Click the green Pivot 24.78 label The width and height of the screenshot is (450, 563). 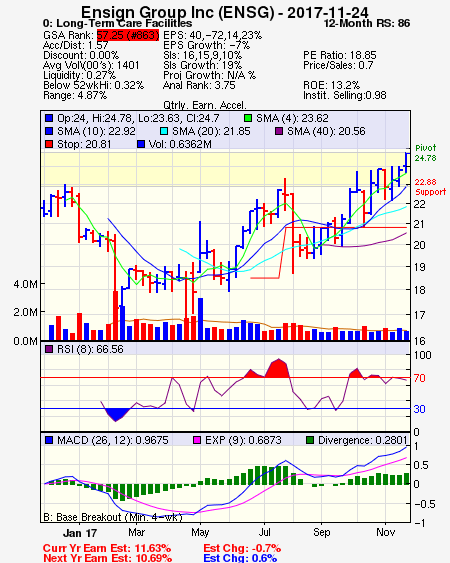pos(426,153)
